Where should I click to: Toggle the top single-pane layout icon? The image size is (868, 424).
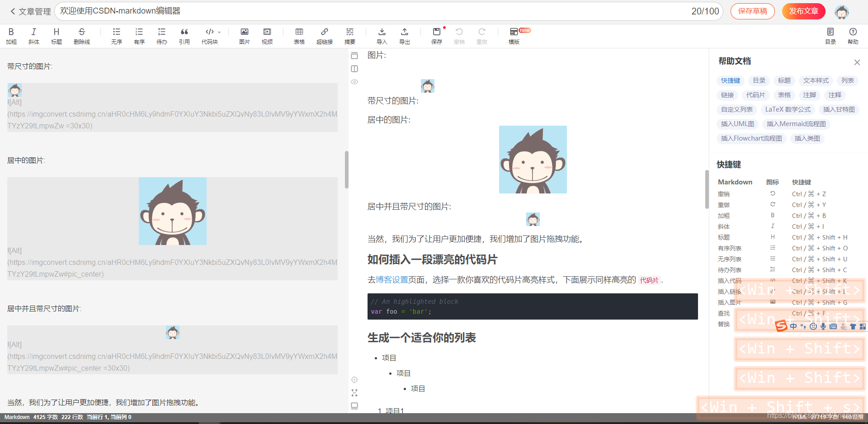click(354, 56)
